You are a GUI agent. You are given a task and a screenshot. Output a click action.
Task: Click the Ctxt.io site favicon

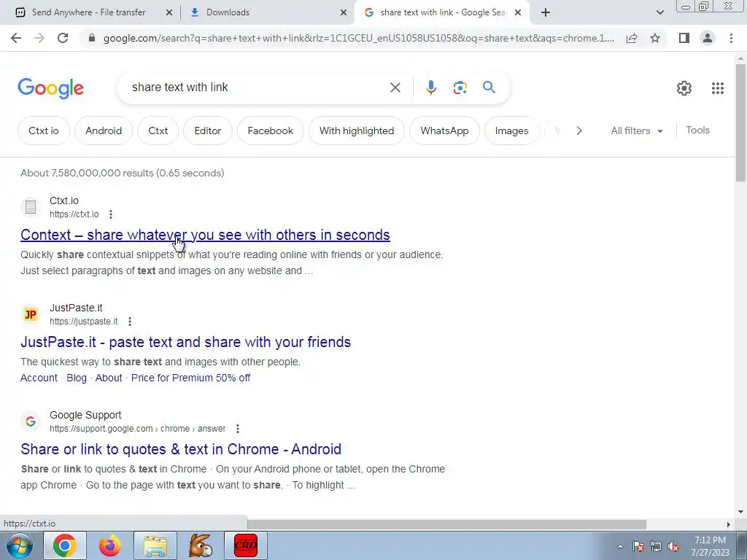click(31, 206)
